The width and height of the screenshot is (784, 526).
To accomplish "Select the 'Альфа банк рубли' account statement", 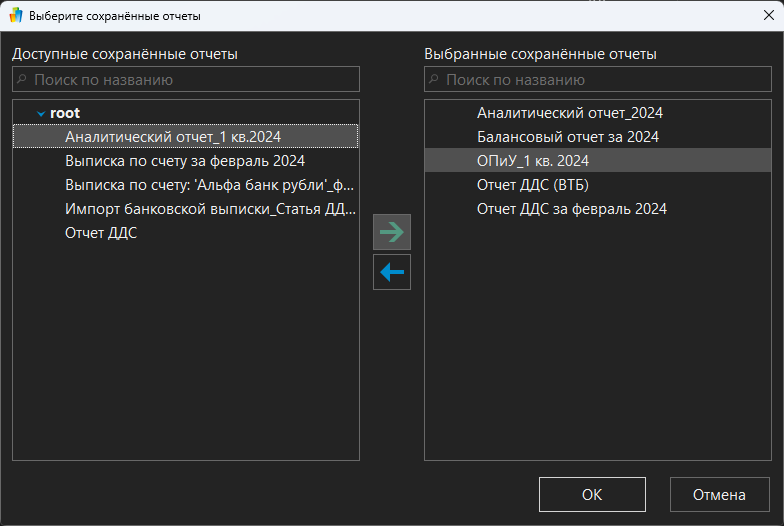I will 209,185.
